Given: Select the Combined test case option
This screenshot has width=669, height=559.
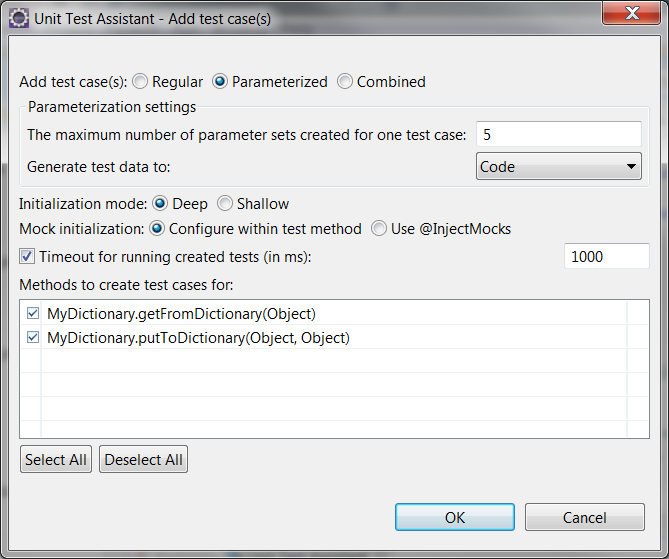Looking at the screenshot, I should (345, 82).
